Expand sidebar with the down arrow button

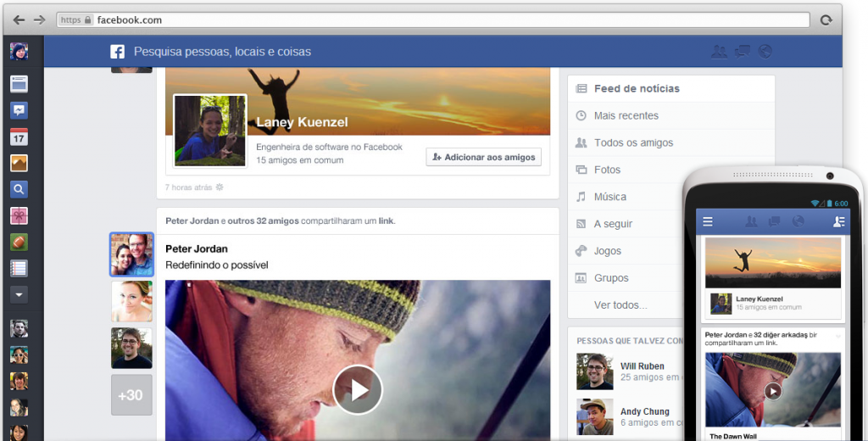pyautogui.click(x=19, y=294)
